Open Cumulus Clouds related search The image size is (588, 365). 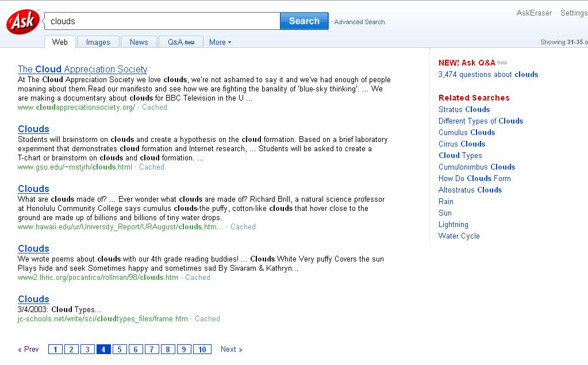pyautogui.click(x=467, y=132)
